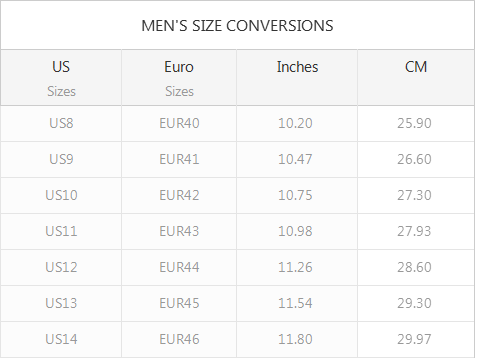Select the US13 size cell

tap(61, 303)
